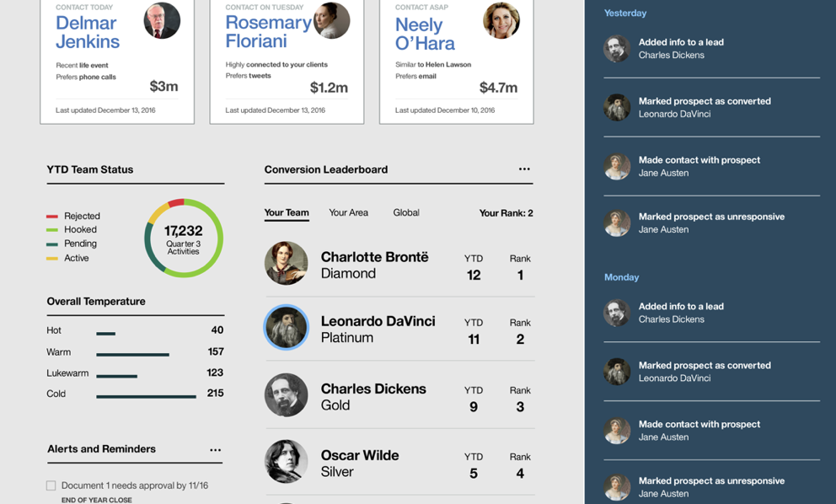
Task: Click the 17,232 Quarter 3 Activities donut chart
Action: pos(184,238)
